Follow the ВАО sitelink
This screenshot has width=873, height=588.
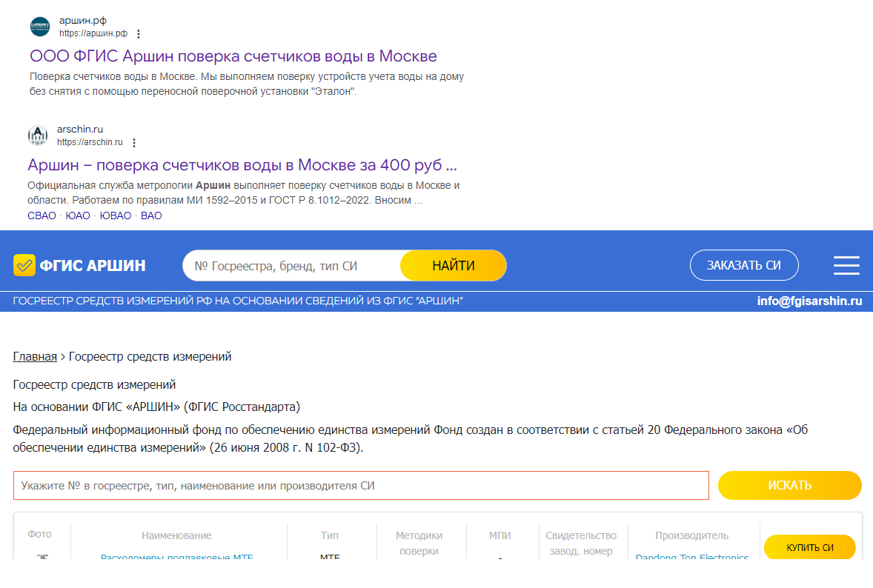[x=151, y=216]
